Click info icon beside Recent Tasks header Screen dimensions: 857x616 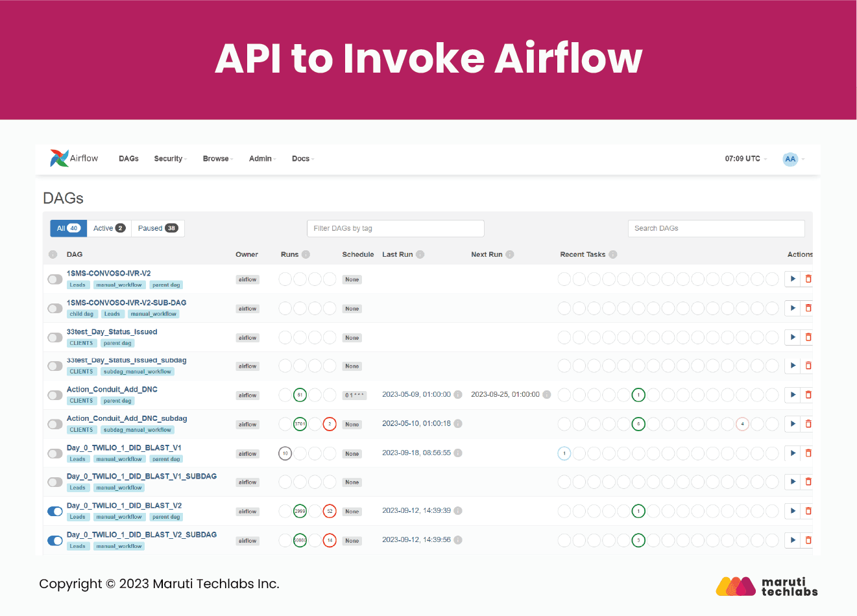point(613,255)
